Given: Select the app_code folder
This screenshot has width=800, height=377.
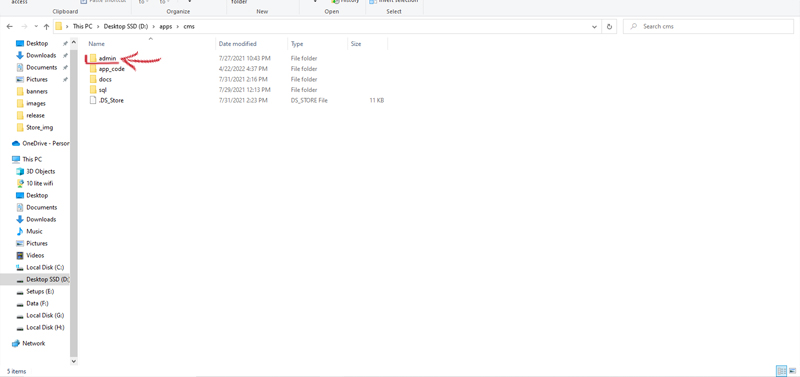Looking at the screenshot, I should (x=111, y=69).
